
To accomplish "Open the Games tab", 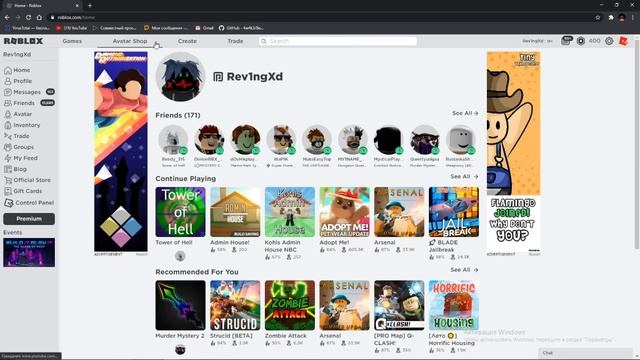I will click(x=72, y=41).
